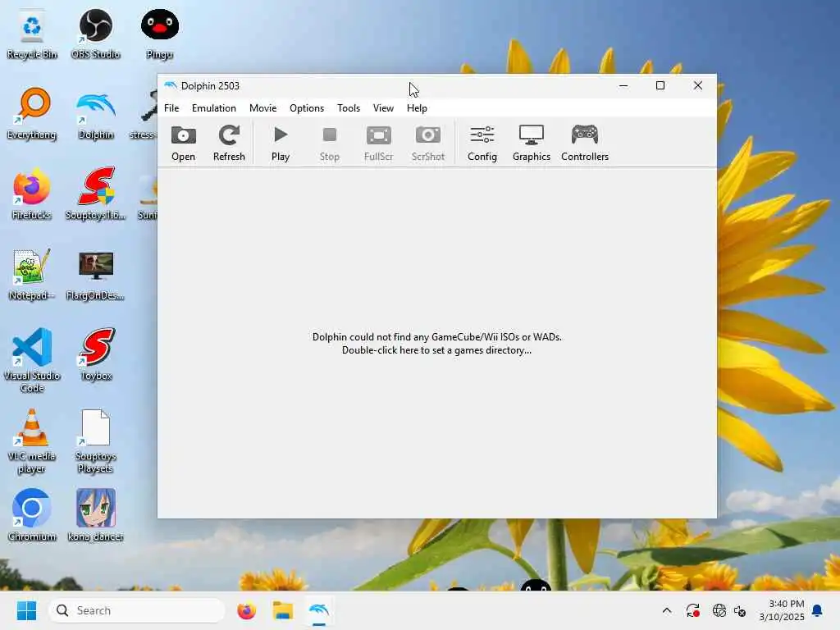Open the notification bell icon
This screenshot has height=630, width=840.
pyautogui.click(x=818, y=610)
